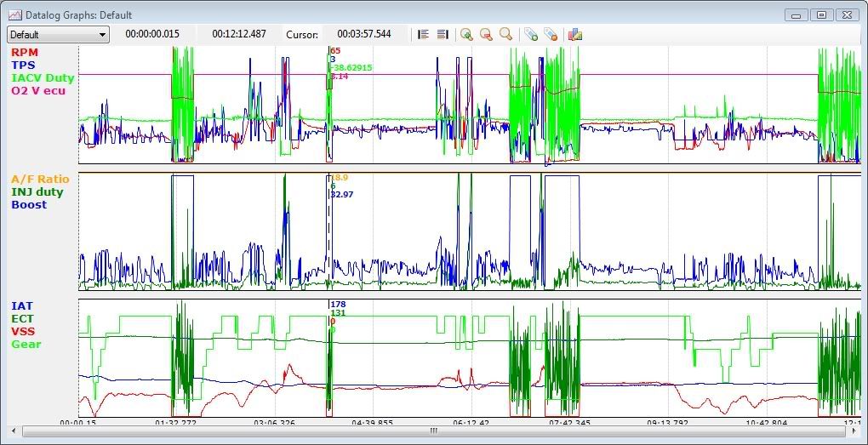Add a tag marker with the plus icon
Image resolution: width=868 pixels, height=445 pixels.
(x=531, y=34)
